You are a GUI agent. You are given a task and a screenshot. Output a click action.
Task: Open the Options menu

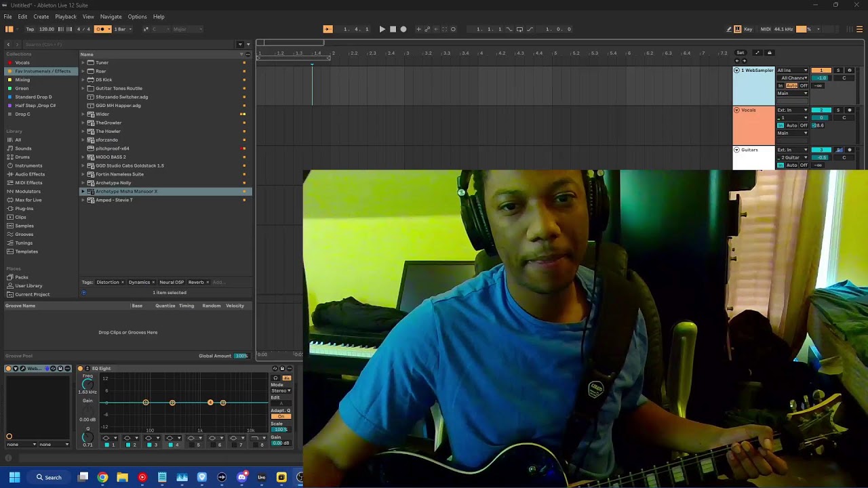point(137,16)
